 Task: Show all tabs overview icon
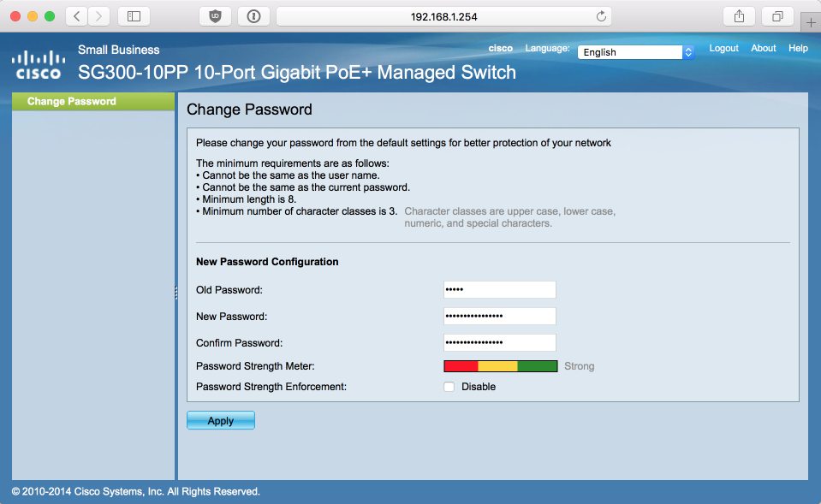tap(777, 16)
